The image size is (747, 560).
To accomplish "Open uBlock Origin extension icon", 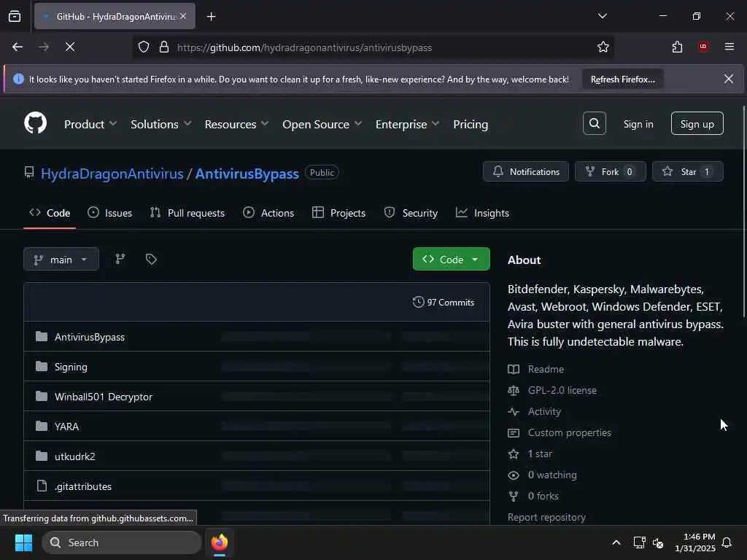I will (x=703, y=47).
